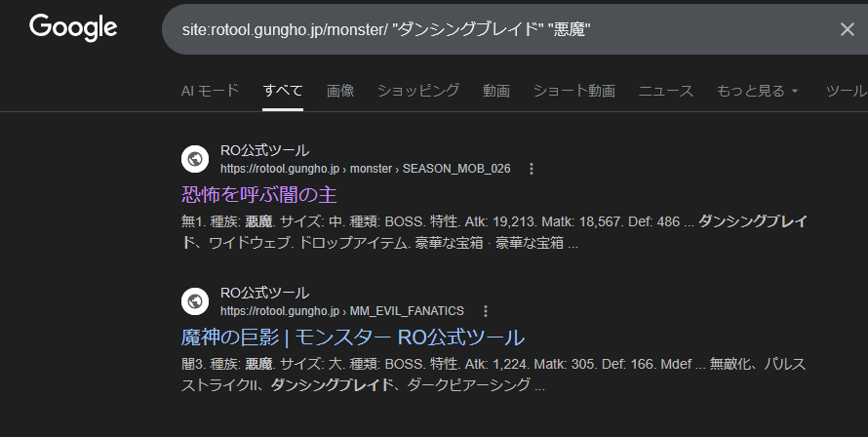Select the すべて tab
The image size is (868, 437).
(283, 91)
